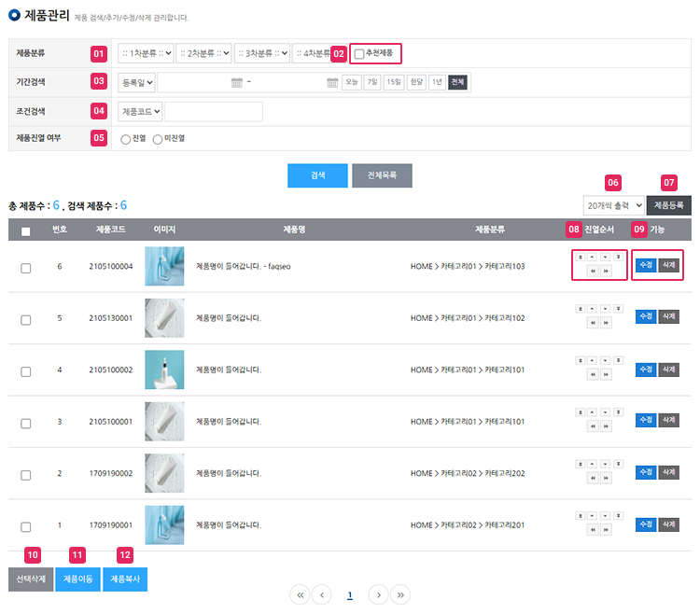Go to the previous page of results

click(322, 594)
